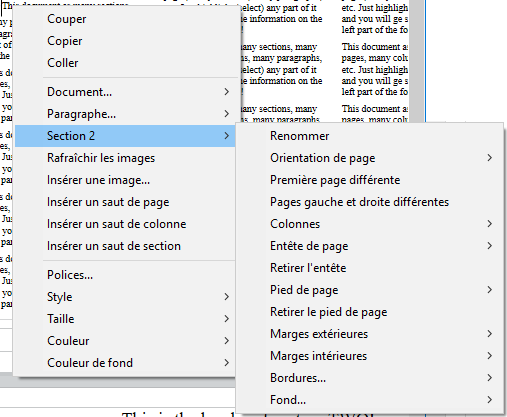Expand the Document... submenu arrow

(x=227, y=92)
